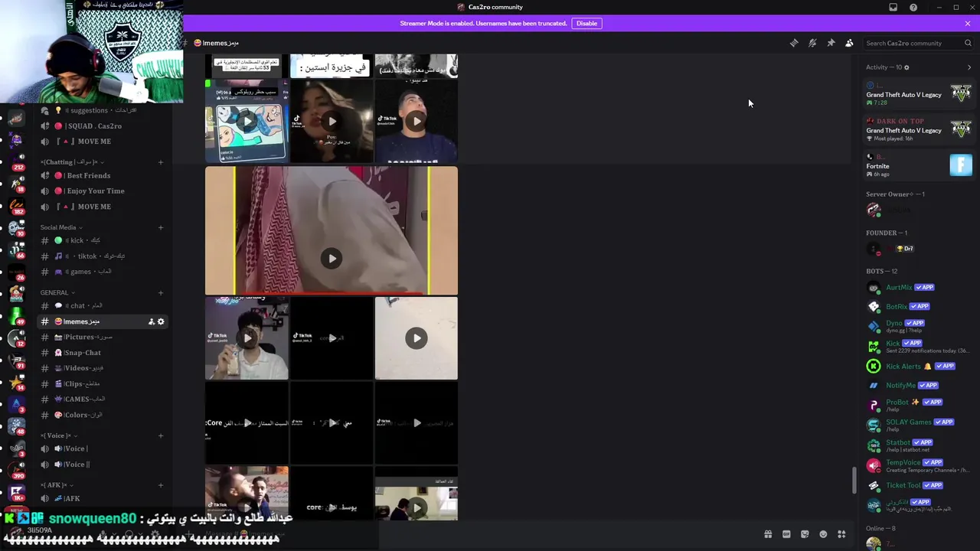Open the Pictures channel
Viewport: 980px width, 551px height.
tap(103, 337)
